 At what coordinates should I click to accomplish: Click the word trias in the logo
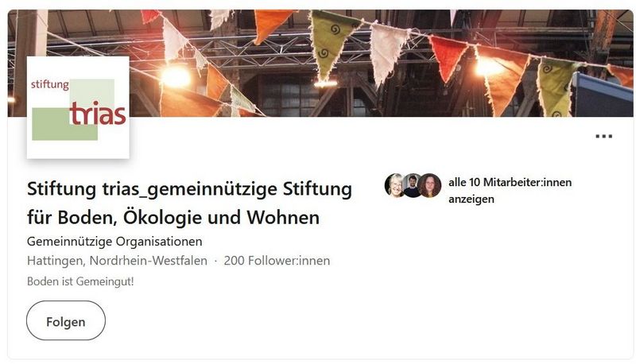[98, 114]
